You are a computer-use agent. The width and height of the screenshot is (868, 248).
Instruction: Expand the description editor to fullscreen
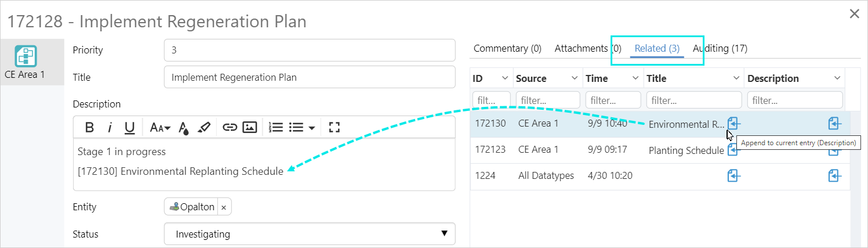pyautogui.click(x=334, y=128)
